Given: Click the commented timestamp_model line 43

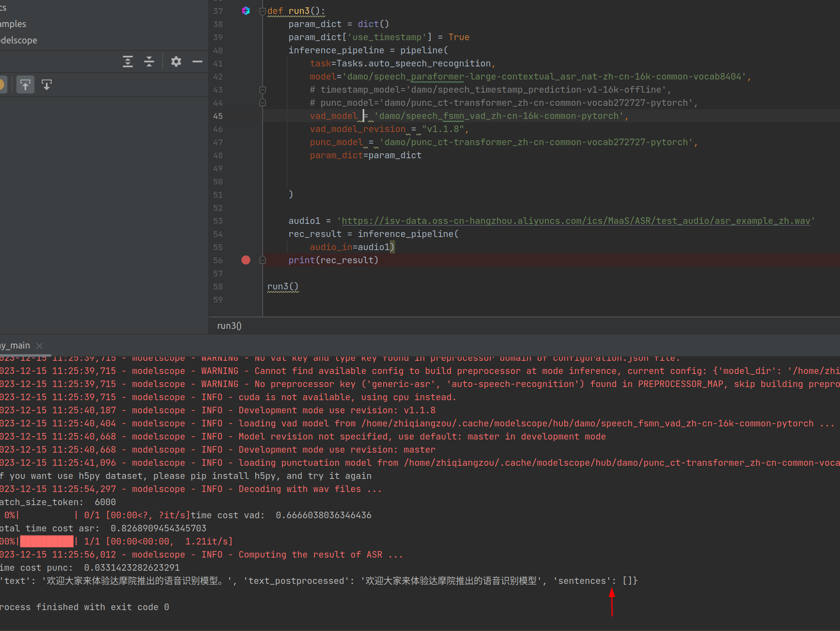Looking at the screenshot, I should [490, 90].
